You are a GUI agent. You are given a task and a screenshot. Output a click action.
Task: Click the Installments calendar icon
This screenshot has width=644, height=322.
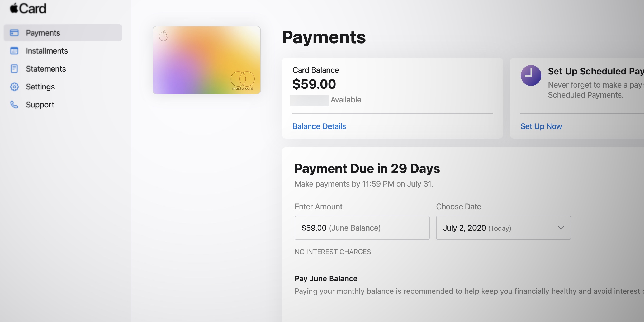(14, 51)
